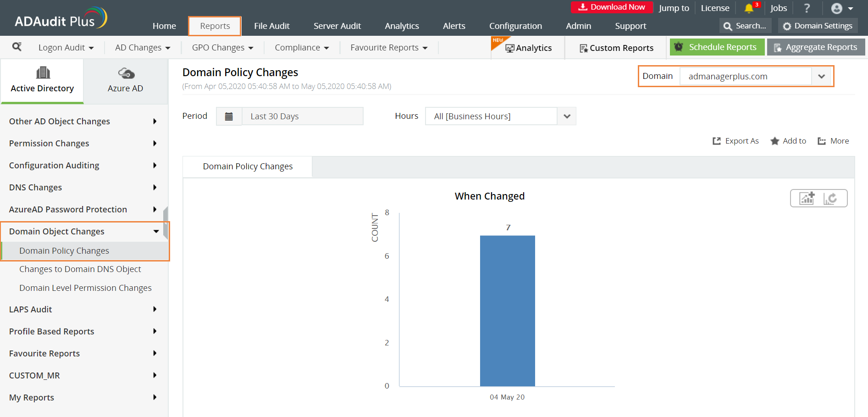Expand Configuration Auditing
868x417 pixels.
(83, 166)
